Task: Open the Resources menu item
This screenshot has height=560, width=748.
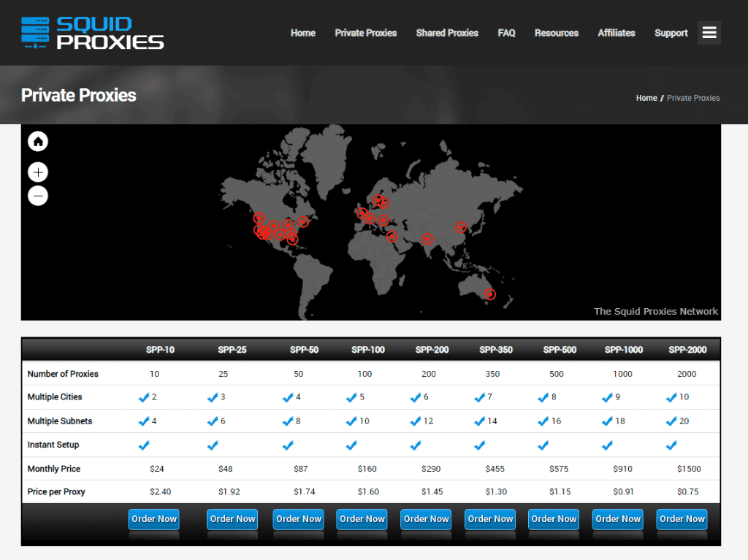Action: point(556,33)
